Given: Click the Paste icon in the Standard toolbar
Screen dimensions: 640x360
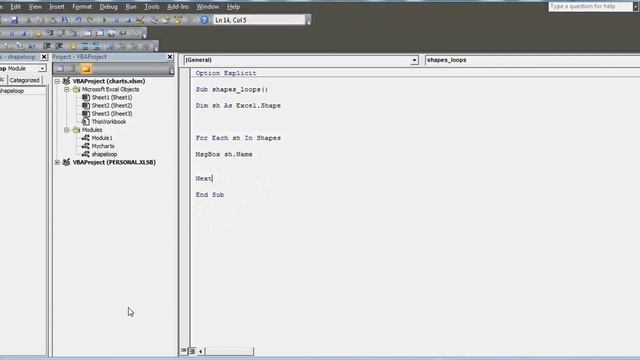Looking at the screenshot, I should [x=53, y=20].
